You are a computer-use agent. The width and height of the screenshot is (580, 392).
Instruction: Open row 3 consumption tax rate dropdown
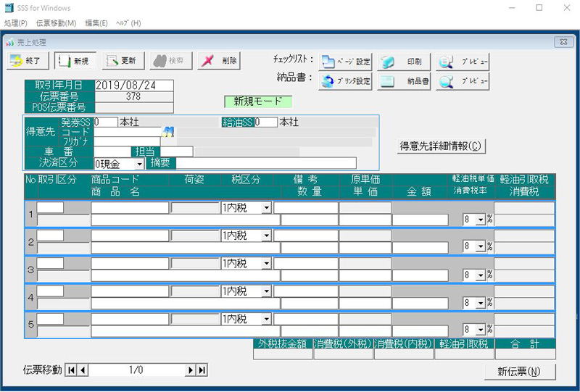tap(480, 275)
